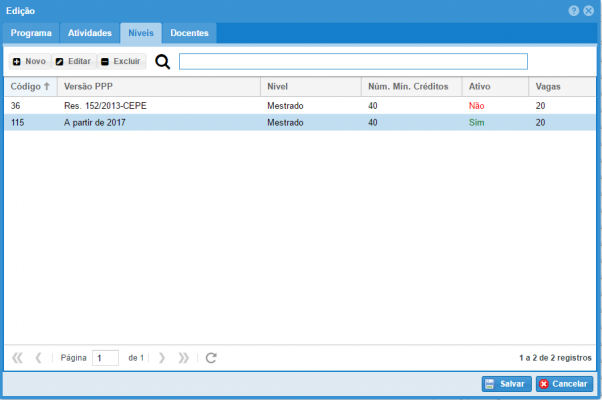Screen dimensions: 602x400
Task: Open the Programa tab
Action: 31,33
